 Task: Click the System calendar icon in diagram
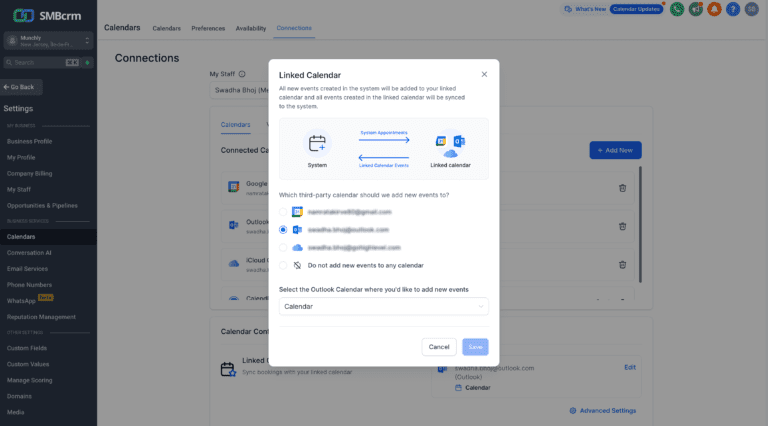point(317,143)
